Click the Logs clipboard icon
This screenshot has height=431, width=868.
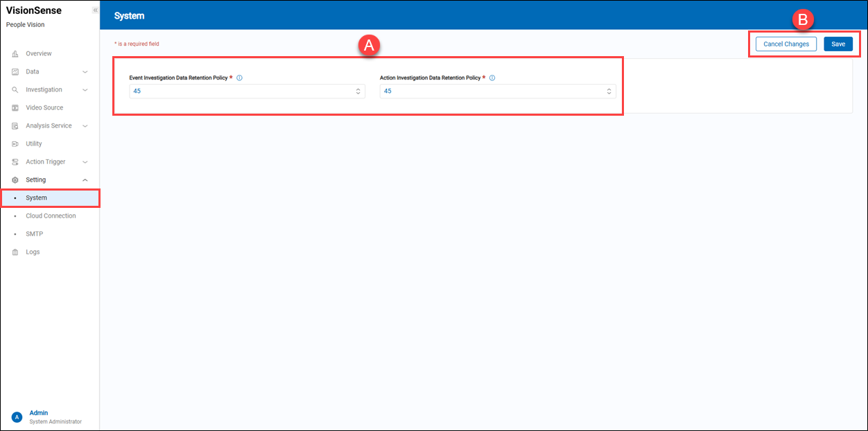click(15, 252)
